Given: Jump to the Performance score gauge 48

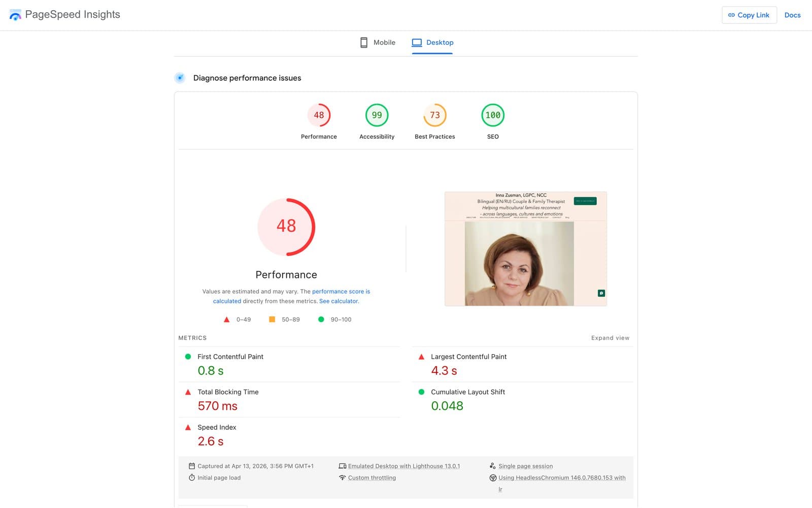Looking at the screenshot, I should point(319,121).
